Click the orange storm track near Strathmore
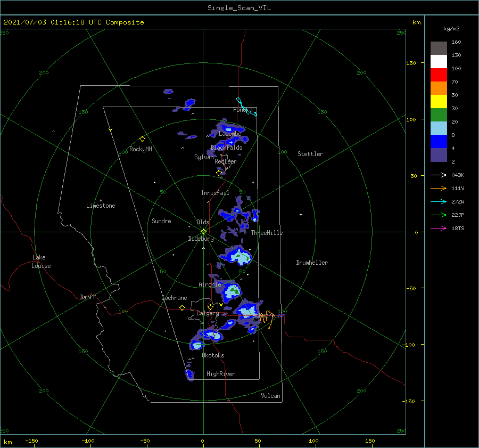 pyautogui.click(x=267, y=319)
